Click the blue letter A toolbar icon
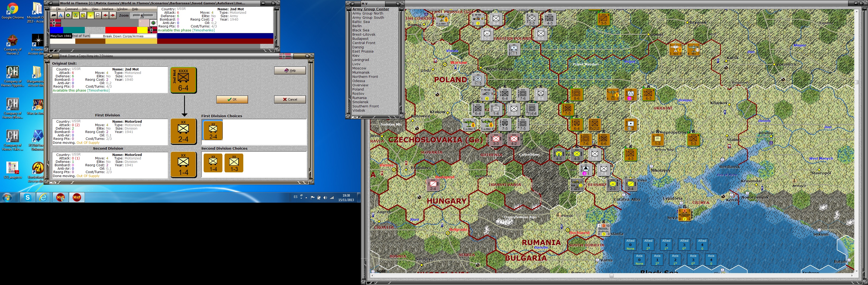Screen dimensions: 868x285 coord(61,16)
